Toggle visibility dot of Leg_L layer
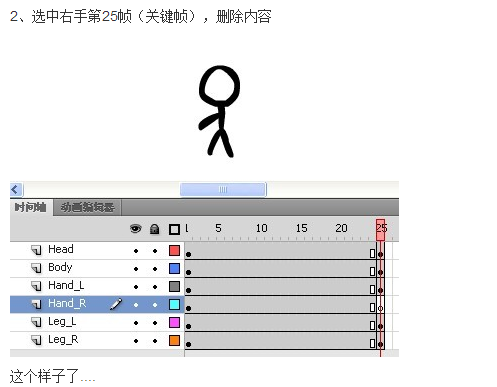This screenshot has width=497, height=387. pyautogui.click(x=136, y=323)
